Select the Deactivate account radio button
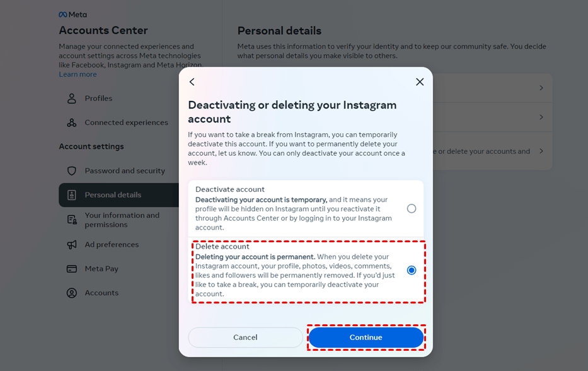Screen dimensions: 588x371 [412, 208]
